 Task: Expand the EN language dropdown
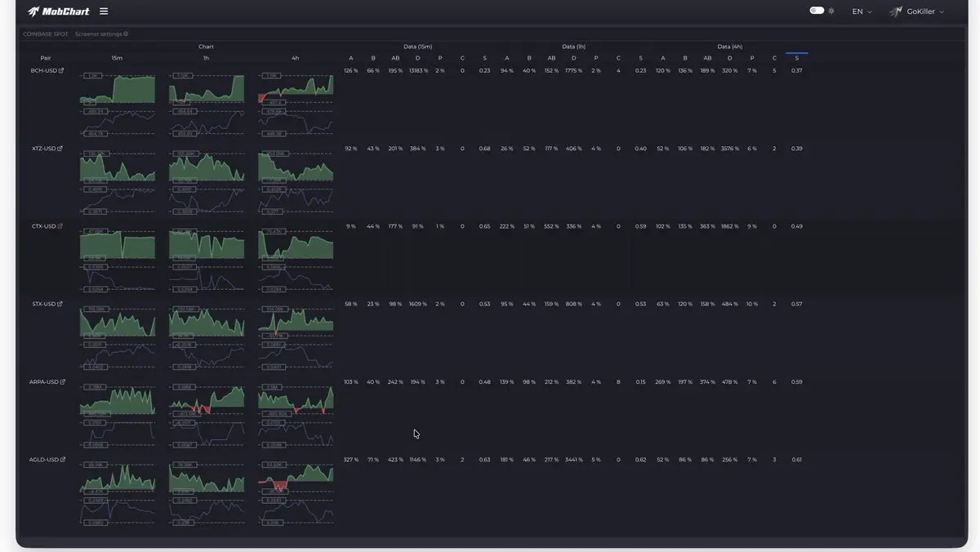pyautogui.click(x=862, y=11)
